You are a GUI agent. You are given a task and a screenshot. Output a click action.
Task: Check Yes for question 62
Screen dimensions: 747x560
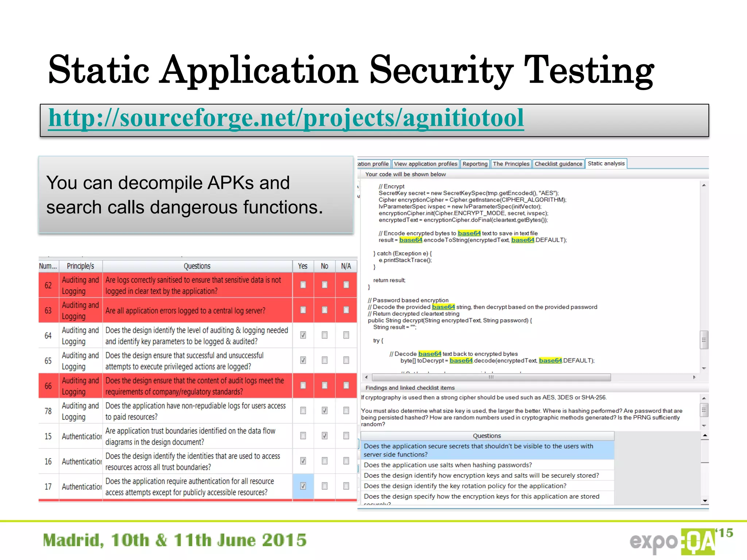point(303,285)
